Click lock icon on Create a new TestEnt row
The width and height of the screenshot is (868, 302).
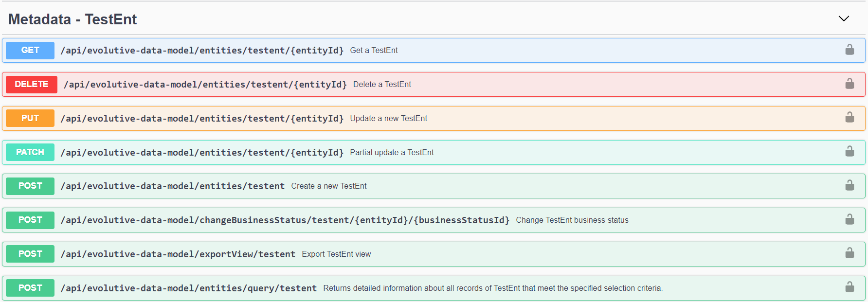[850, 186]
